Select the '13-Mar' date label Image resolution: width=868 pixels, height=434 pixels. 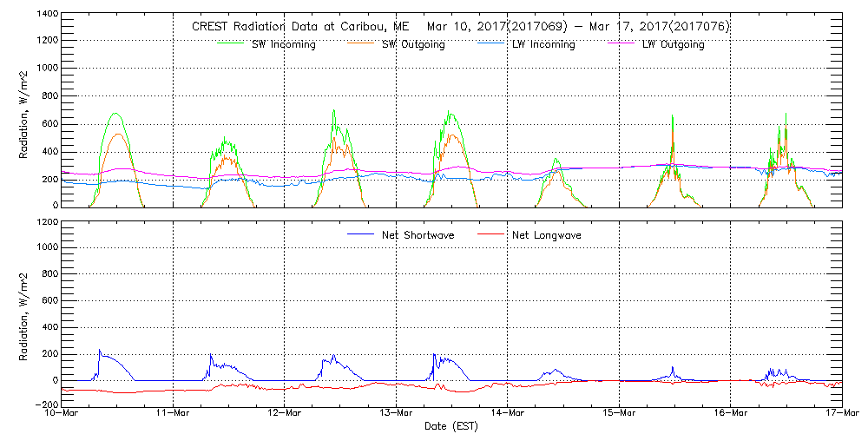point(396,414)
